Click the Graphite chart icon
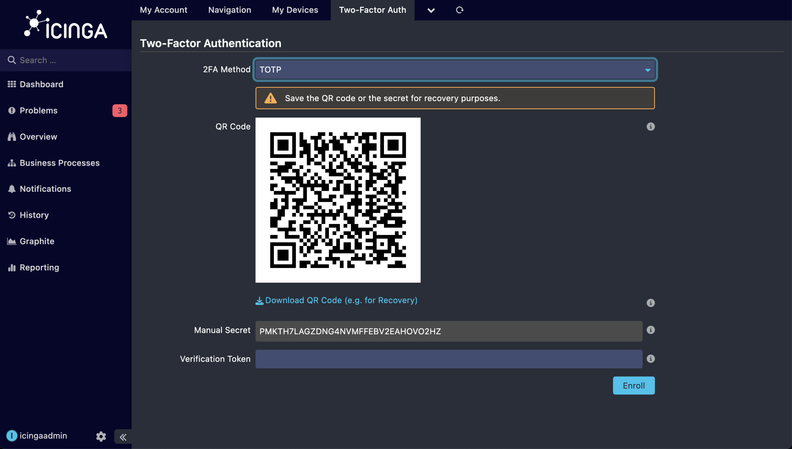Viewport: 792px width, 449px height. click(x=12, y=241)
